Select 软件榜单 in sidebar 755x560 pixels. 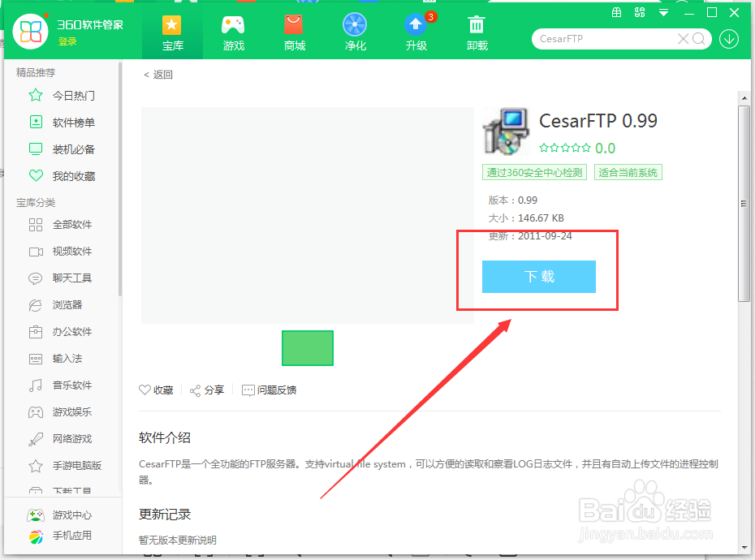tap(74, 123)
